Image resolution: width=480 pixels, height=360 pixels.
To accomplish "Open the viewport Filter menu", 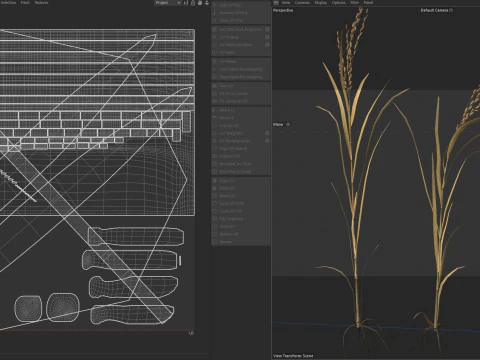I will pos(354,3).
